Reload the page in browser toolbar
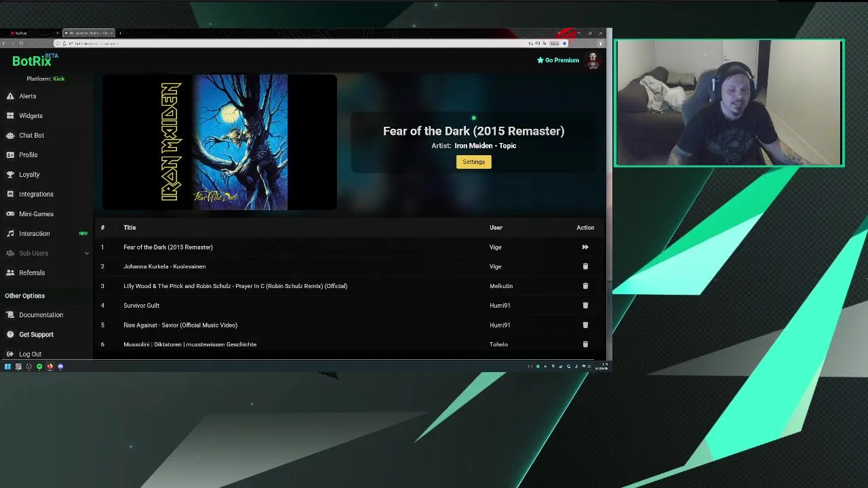This screenshot has height=488, width=868. [x=21, y=43]
